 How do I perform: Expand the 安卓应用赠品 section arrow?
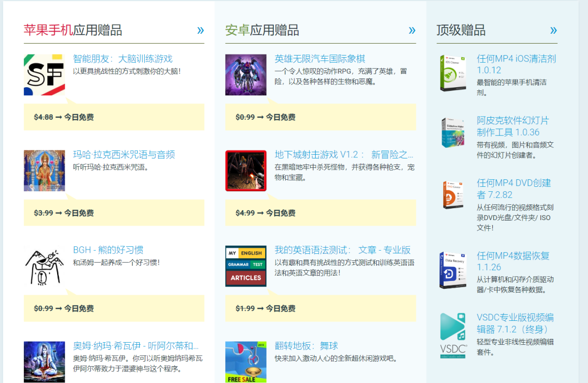point(412,30)
